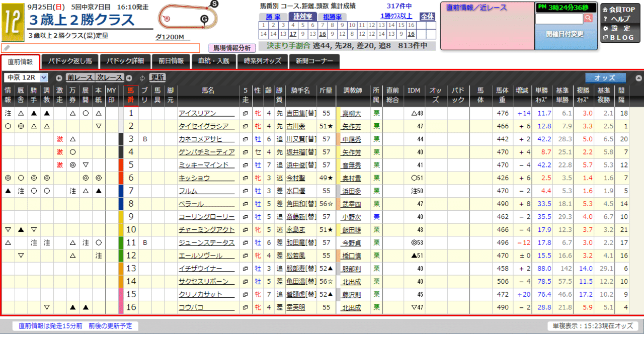Image resolution: width=644 pixels, height=337 pixels.
Task: Click the magnifier search icon in pink panel
Action: pyautogui.click(x=588, y=18)
